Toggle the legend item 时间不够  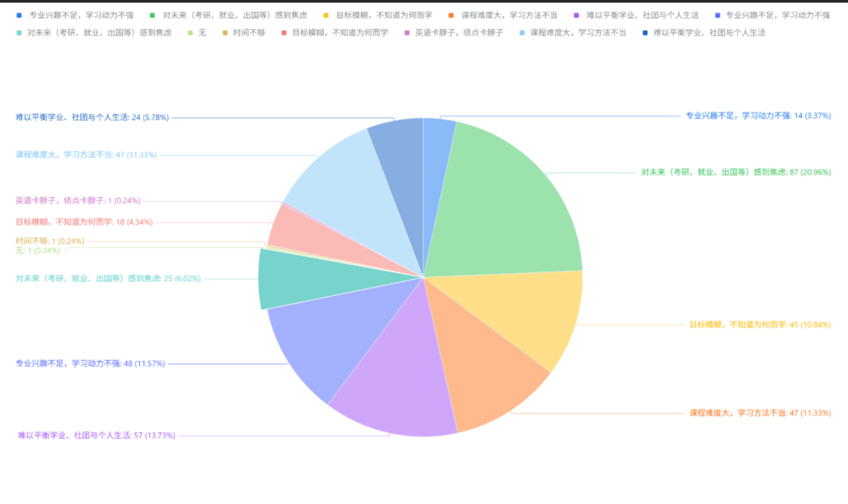coord(244,33)
